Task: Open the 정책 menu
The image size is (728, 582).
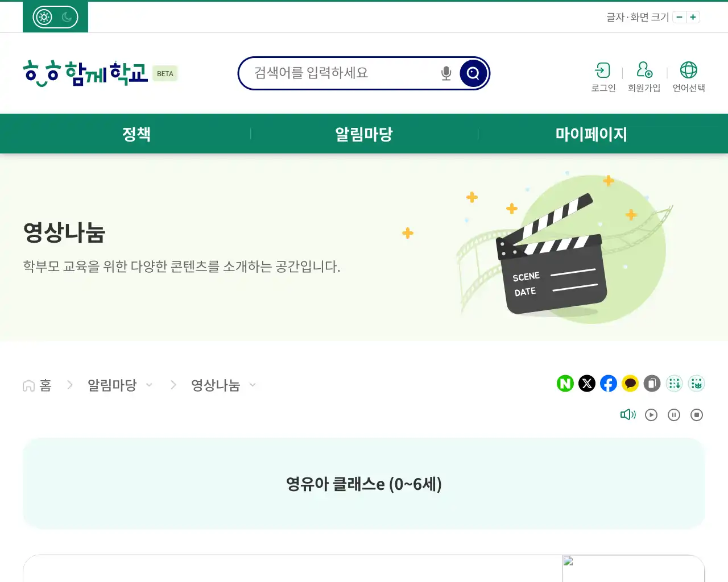Action: 136,134
